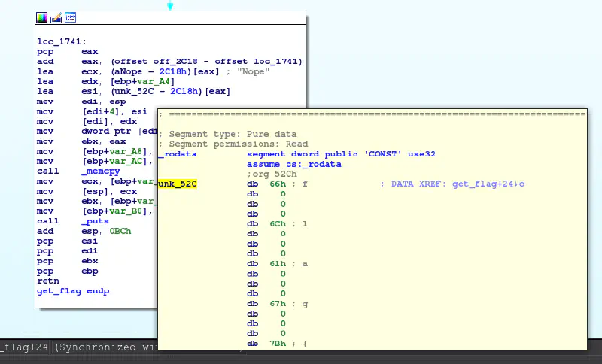Select the _rodata segment declaration name
Viewport: 602px width, 364px height.
click(178, 153)
